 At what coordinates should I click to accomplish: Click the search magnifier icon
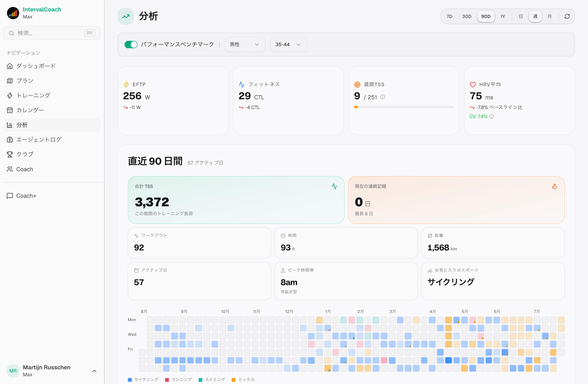11,33
